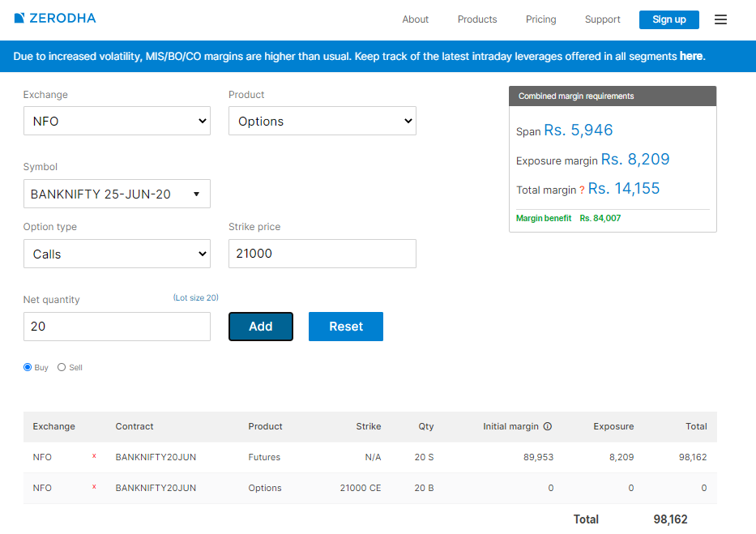Click the Combined margin requirements header

(x=613, y=96)
